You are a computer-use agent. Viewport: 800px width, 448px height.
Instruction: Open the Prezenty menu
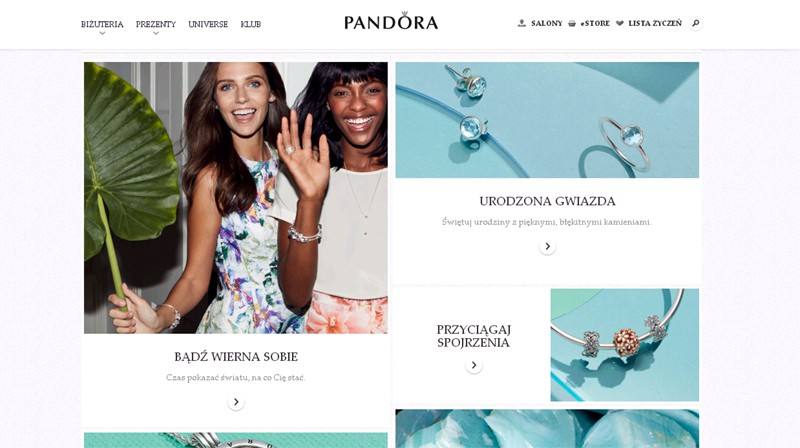(x=156, y=24)
